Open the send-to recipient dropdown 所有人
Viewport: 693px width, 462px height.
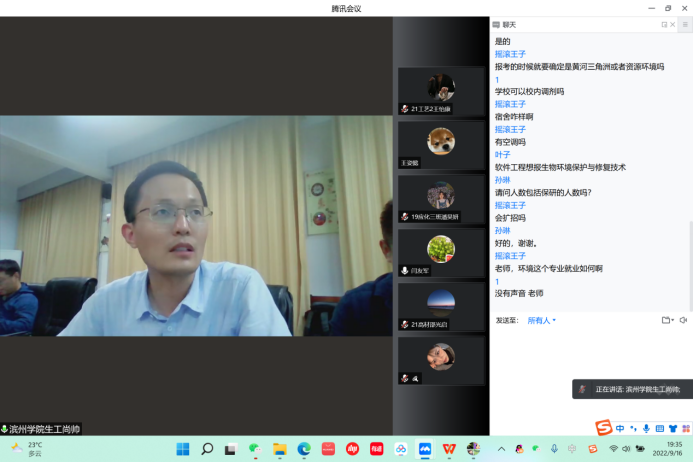(541, 320)
